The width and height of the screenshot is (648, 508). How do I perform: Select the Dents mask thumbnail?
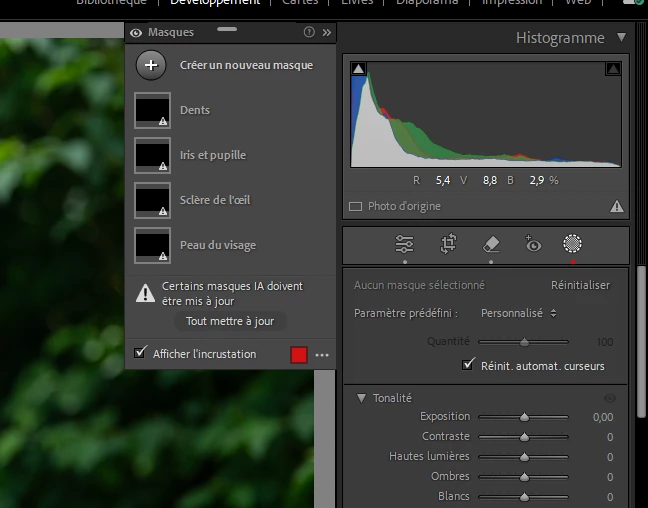pos(152,110)
